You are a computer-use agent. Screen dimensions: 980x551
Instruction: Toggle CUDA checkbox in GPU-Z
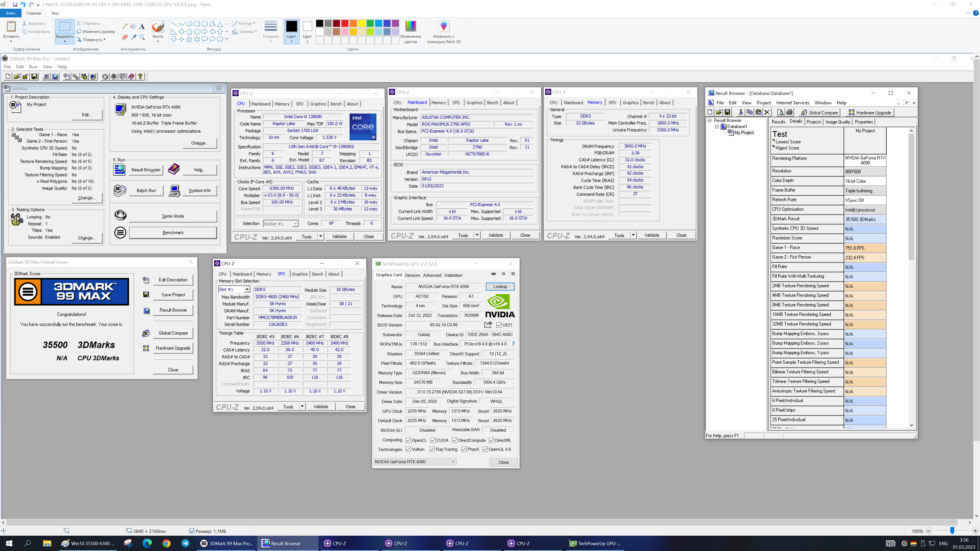[433, 440]
